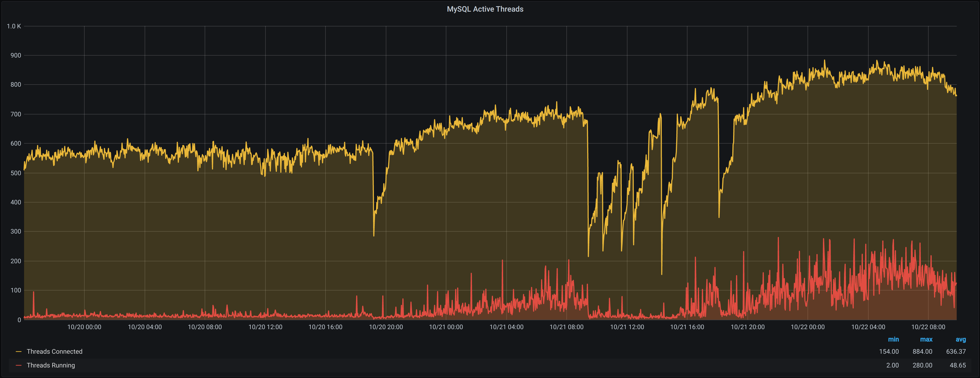
Task: Select Threads Connected max value 884.00
Action: 922,352
